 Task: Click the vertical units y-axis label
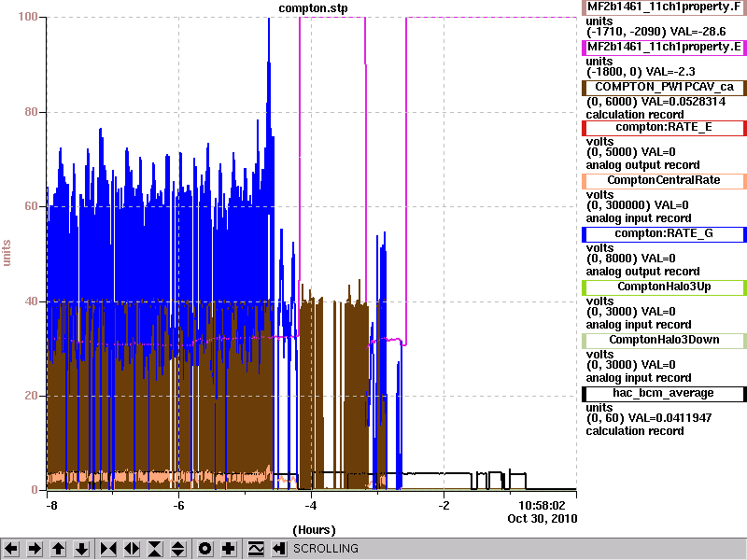coord(7,253)
